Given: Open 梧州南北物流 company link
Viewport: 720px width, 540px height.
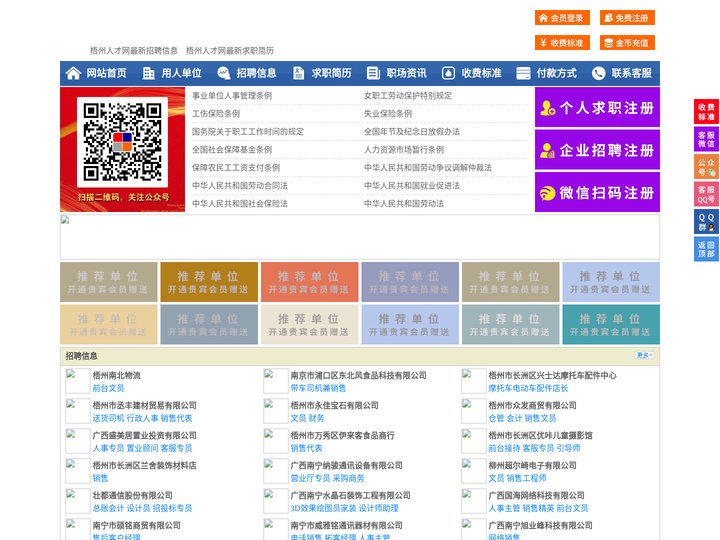Looking at the screenshot, I should [117, 375].
